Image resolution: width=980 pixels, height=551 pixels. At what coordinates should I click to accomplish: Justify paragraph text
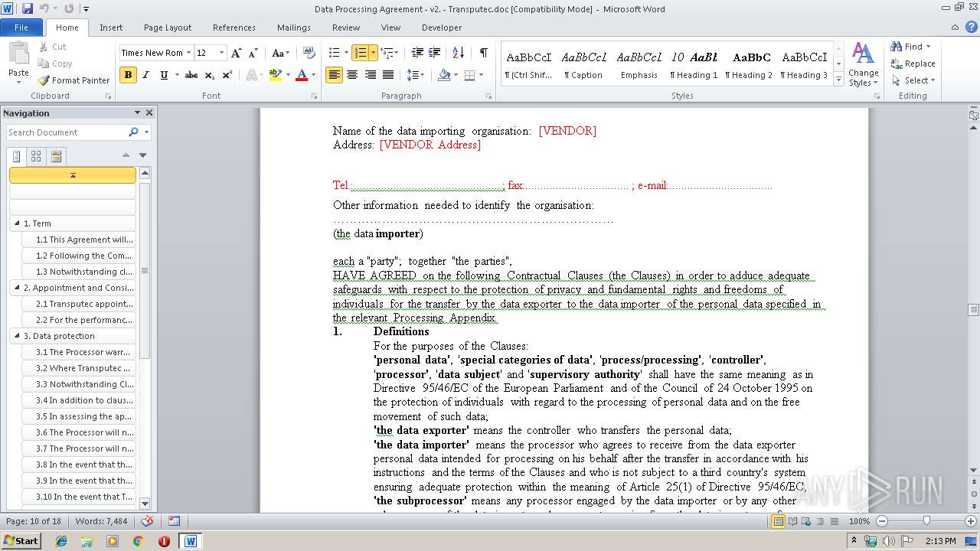point(388,75)
